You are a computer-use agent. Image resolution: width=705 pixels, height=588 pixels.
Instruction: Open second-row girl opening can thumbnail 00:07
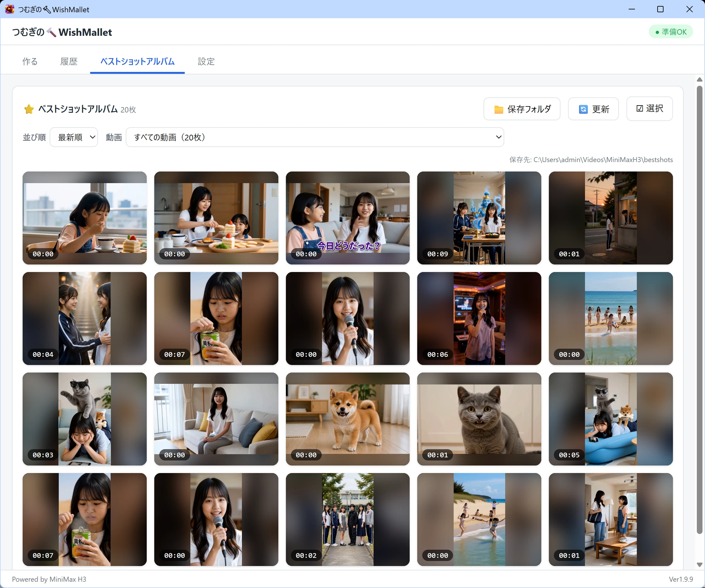[216, 318]
